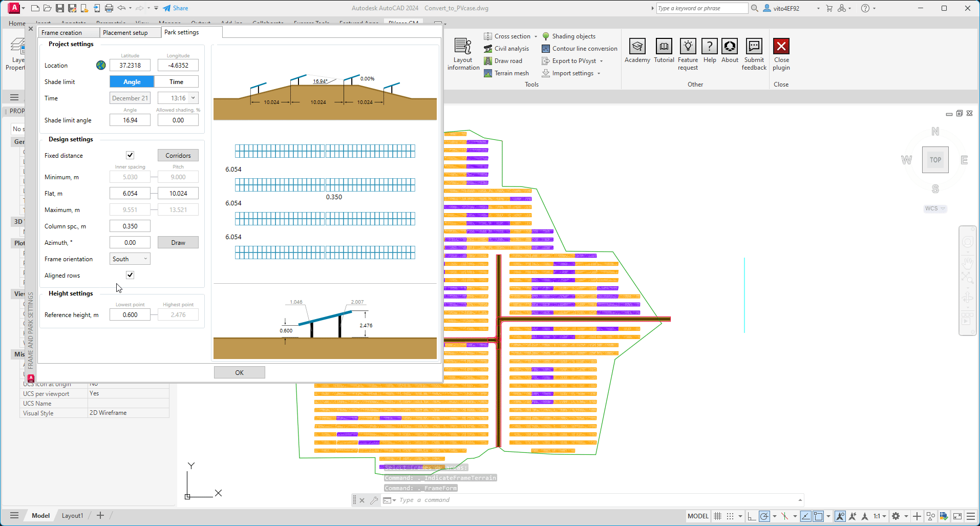
Task: Expand Export to PVsyst dropdown arrow
Action: (601, 61)
